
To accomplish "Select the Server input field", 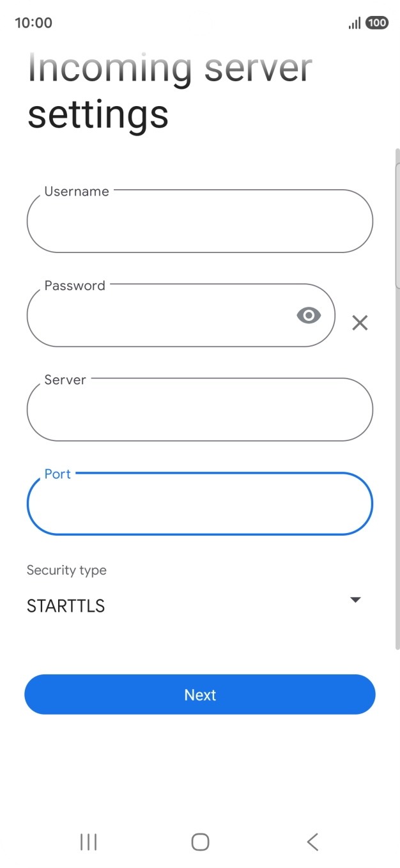I will coord(200,410).
